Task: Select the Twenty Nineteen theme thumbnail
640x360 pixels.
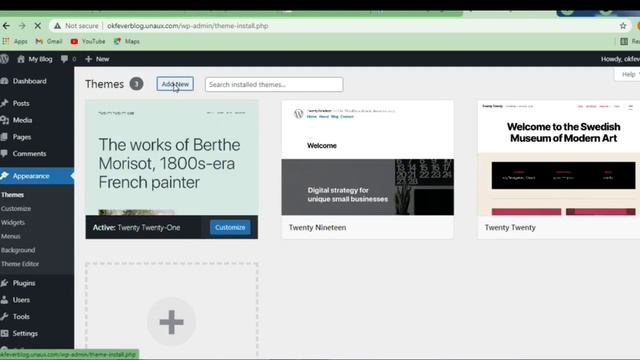Action: click(367, 158)
